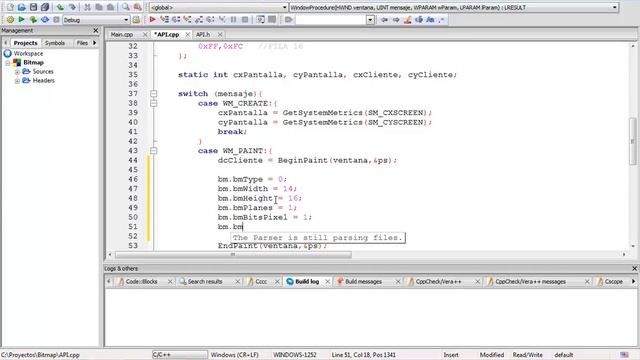Switch to the API.h editor tab

(x=203, y=35)
